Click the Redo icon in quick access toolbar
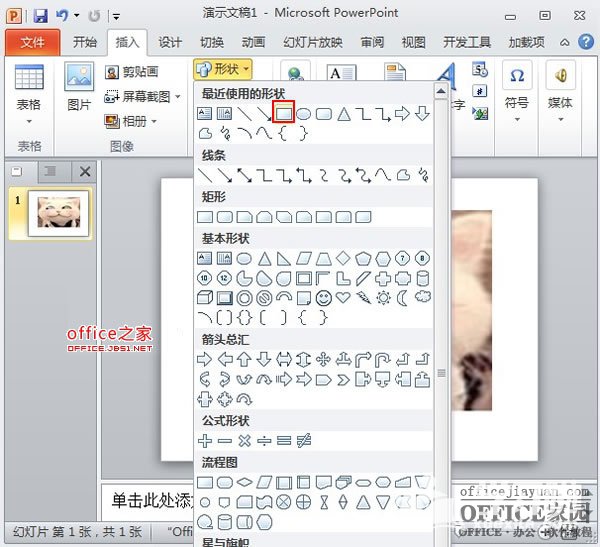Image resolution: width=600 pixels, height=547 pixels. 94,16
